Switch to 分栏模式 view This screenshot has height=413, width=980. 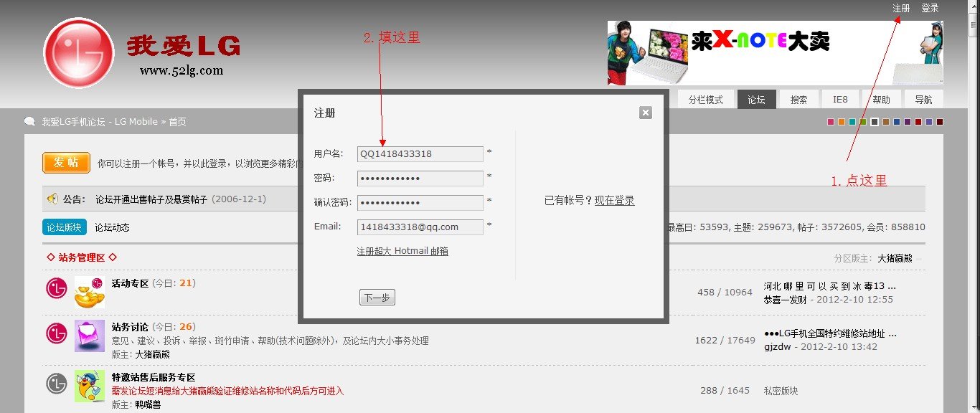[x=705, y=99]
